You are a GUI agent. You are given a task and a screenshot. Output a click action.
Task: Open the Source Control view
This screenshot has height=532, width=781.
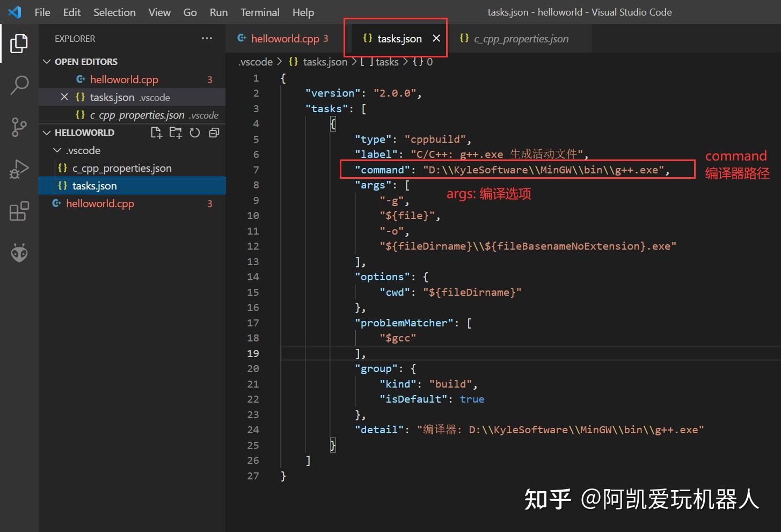point(20,127)
